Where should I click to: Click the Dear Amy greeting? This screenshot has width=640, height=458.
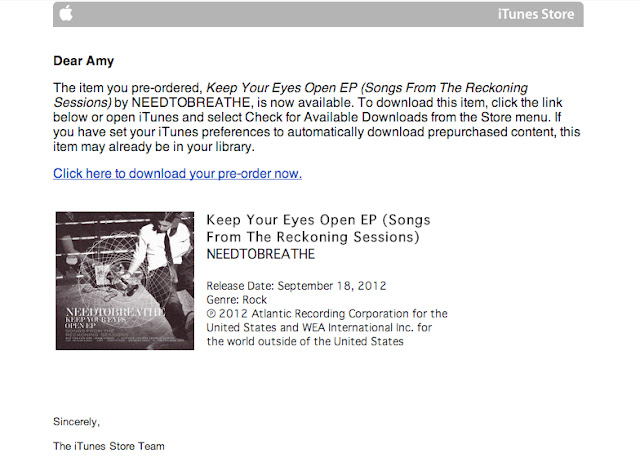[84, 61]
